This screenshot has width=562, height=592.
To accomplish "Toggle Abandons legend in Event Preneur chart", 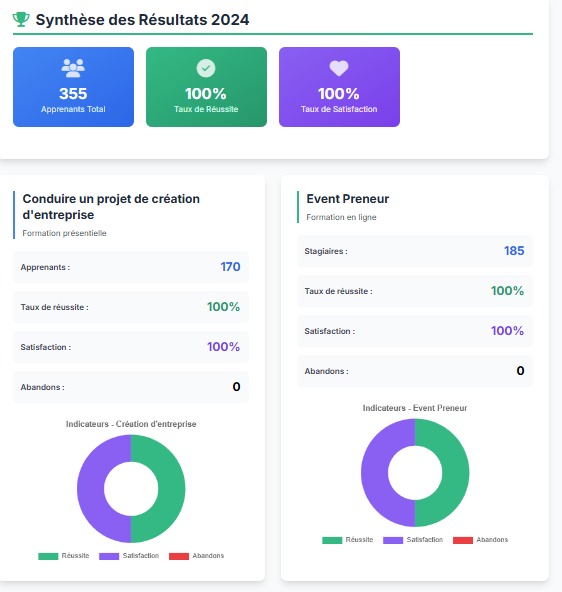I will coord(480,540).
